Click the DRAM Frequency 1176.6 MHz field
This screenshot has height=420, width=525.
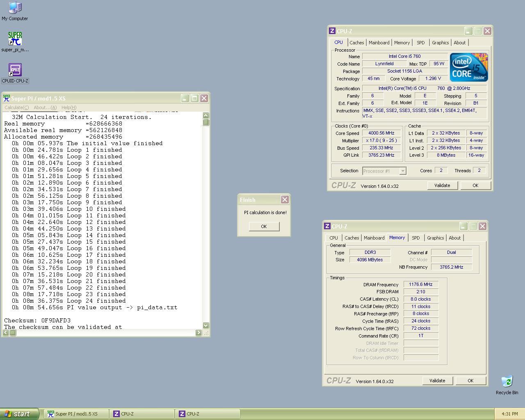coord(421,284)
